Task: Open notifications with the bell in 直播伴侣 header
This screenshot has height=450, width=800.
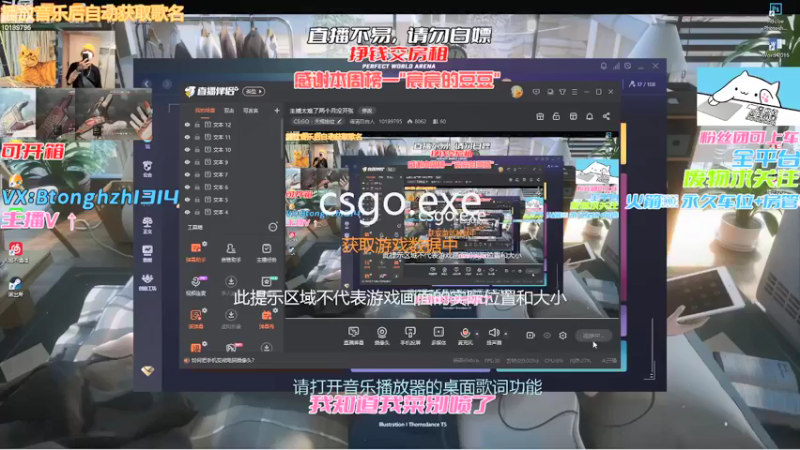Action: 589,116
